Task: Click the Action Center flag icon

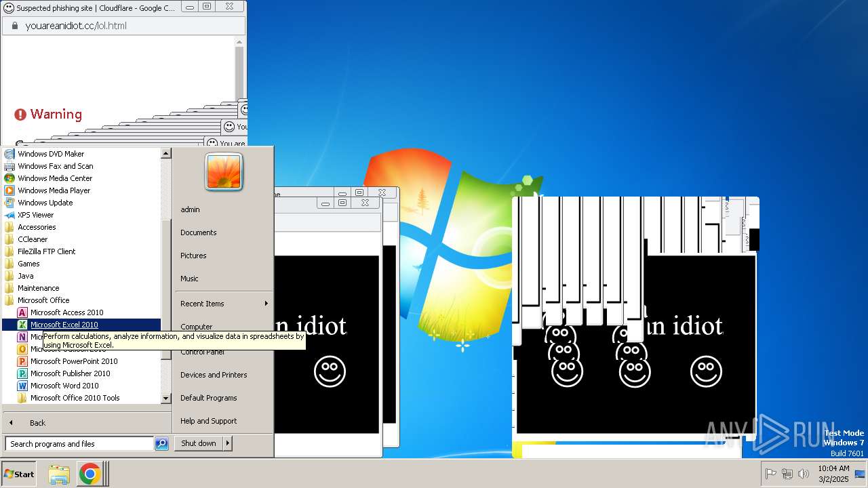Action: coord(771,474)
